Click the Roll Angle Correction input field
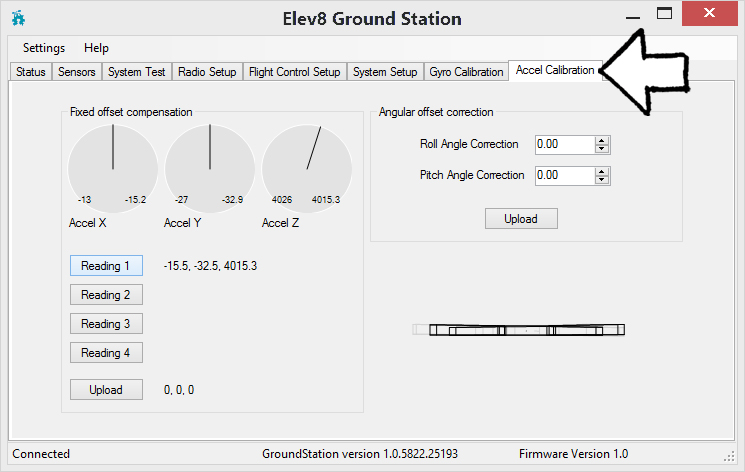 563,145
